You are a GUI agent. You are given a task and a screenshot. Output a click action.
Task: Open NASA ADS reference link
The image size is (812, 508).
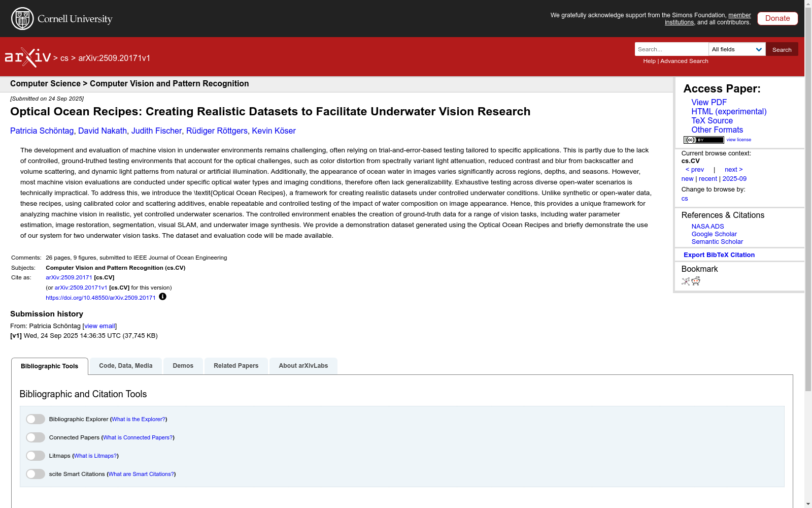click(707, 227)
